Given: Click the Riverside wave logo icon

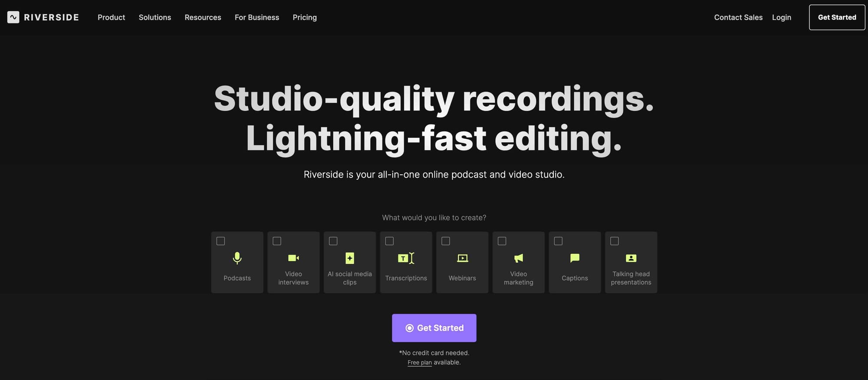Looking at the screenshot, I should (13, 17).
